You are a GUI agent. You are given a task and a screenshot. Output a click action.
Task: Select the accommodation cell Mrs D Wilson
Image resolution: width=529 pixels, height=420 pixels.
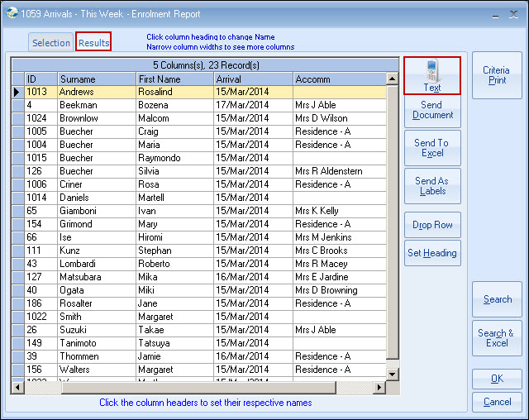click(x=340, y=118)
